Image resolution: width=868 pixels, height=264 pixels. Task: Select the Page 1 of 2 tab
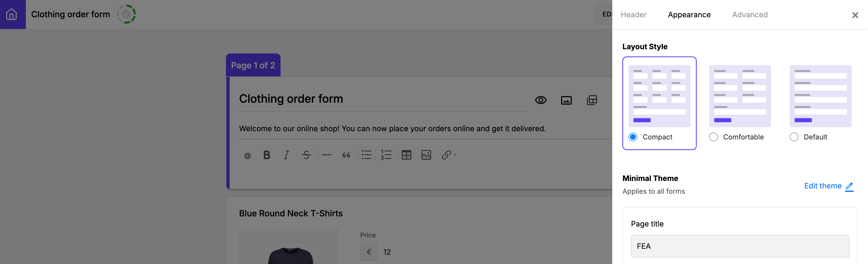pos(253,65)
